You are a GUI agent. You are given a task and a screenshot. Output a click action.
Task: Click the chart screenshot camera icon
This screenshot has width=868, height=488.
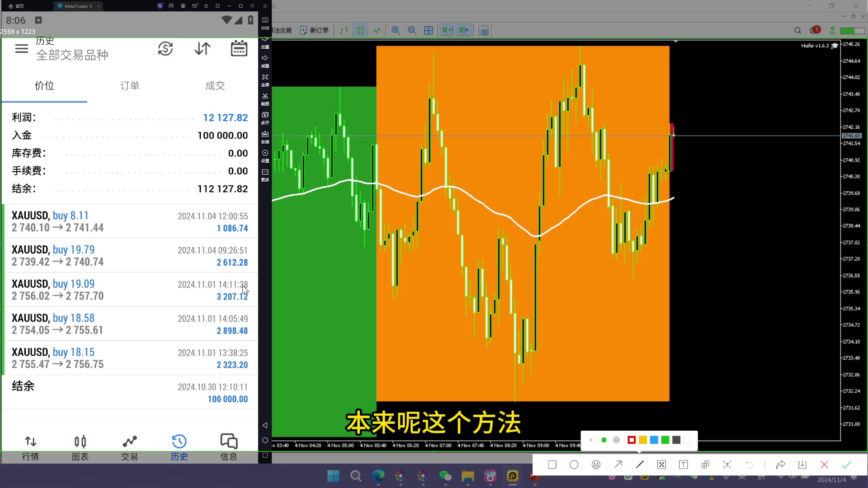click(484, 31)
